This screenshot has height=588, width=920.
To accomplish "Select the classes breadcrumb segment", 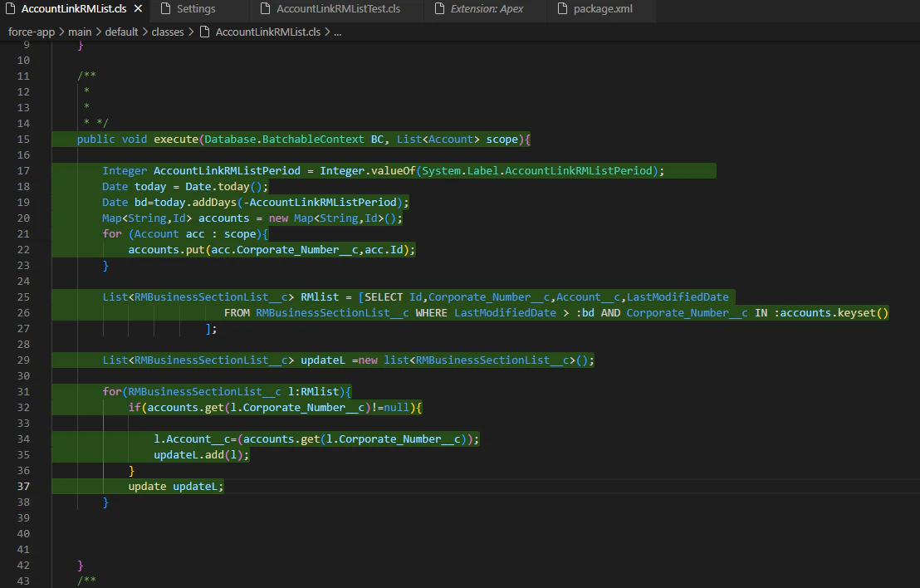I will point(168,32).
